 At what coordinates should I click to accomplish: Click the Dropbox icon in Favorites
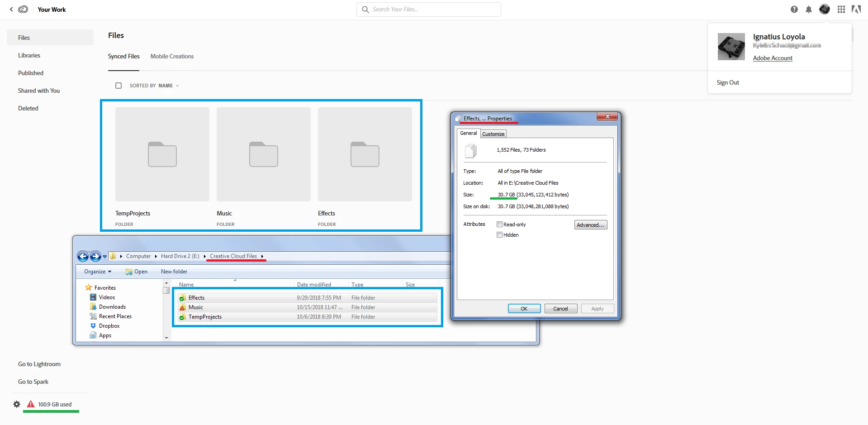(93, 326)
